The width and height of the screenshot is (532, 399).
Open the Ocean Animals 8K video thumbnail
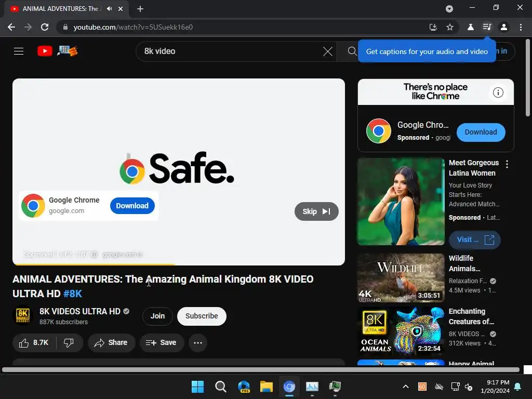401,331
